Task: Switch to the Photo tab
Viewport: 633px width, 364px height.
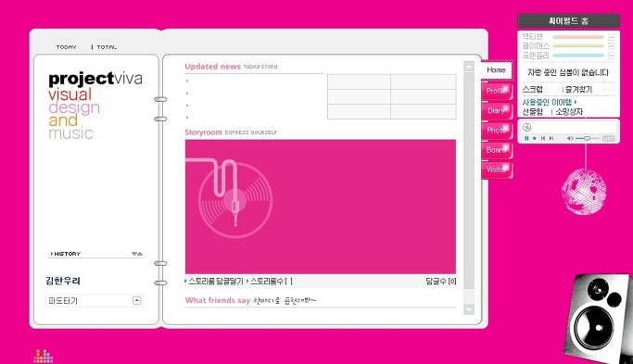Action: click(497, 131)
